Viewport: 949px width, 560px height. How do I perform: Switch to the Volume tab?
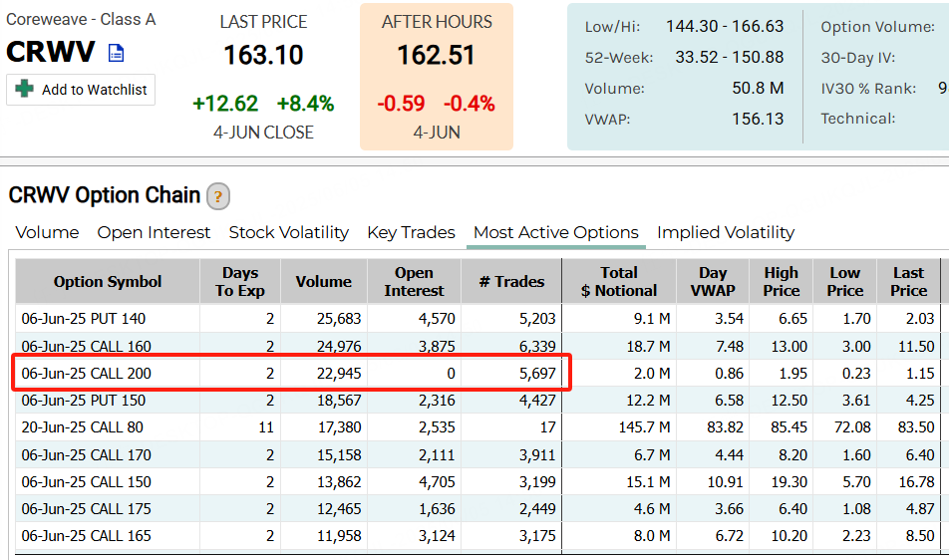point(47,232)
